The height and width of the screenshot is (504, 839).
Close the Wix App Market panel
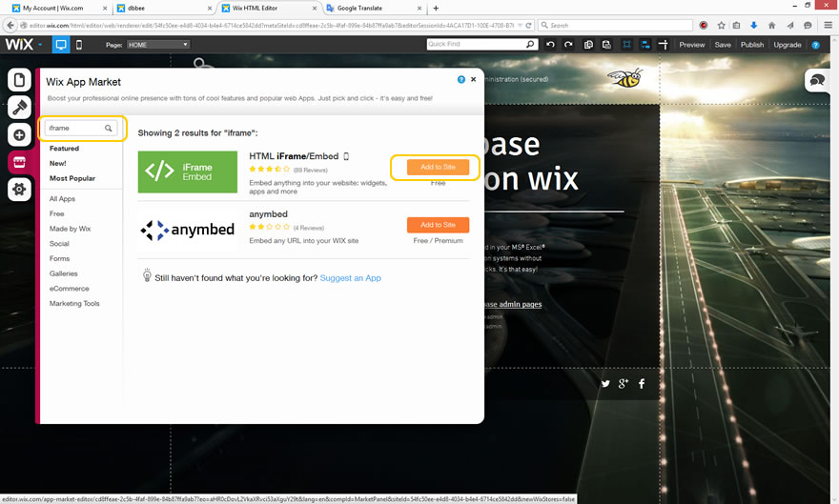(x=473, y=79)
